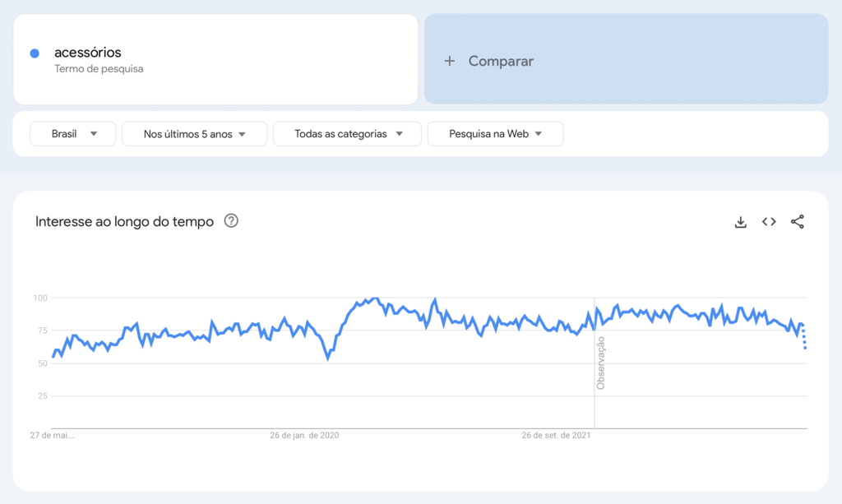Open the Pesquisa na Web search type dropdown
842x504 pixels.
pos(495,133)
